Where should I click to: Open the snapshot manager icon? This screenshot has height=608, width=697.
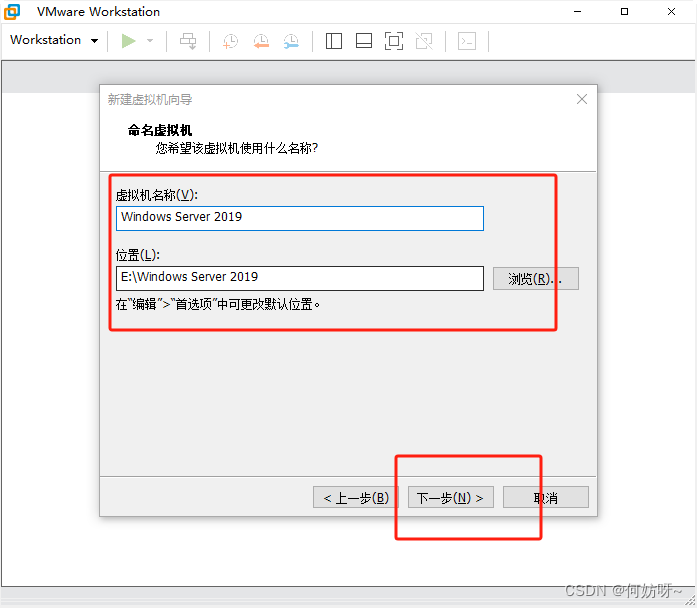291,41
